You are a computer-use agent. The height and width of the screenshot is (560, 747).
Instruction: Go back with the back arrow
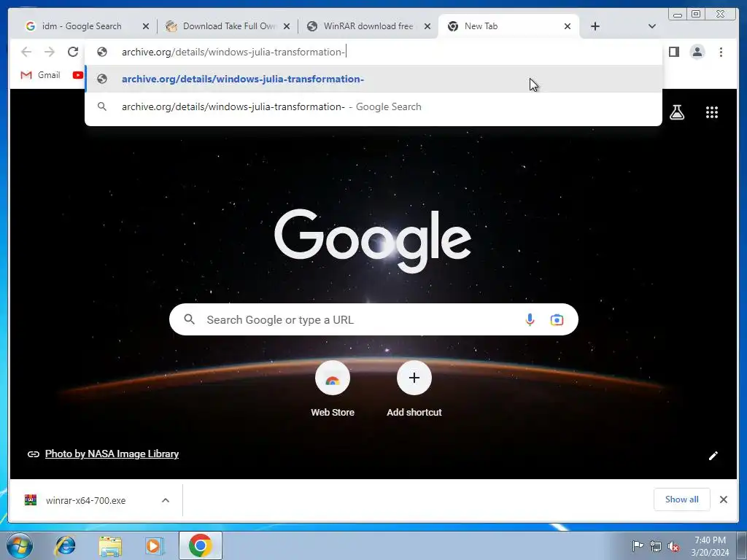click(x=26, y=52)
